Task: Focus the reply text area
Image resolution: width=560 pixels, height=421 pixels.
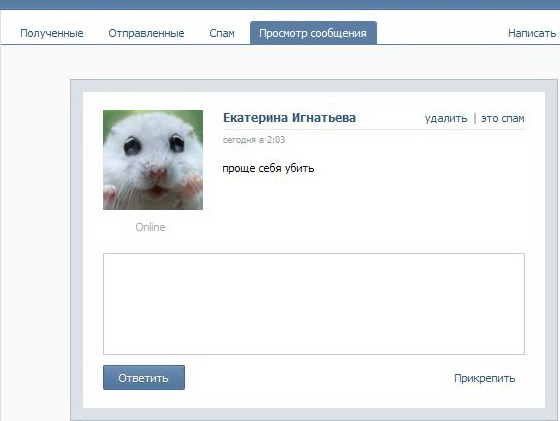Action: coord(314,304)
